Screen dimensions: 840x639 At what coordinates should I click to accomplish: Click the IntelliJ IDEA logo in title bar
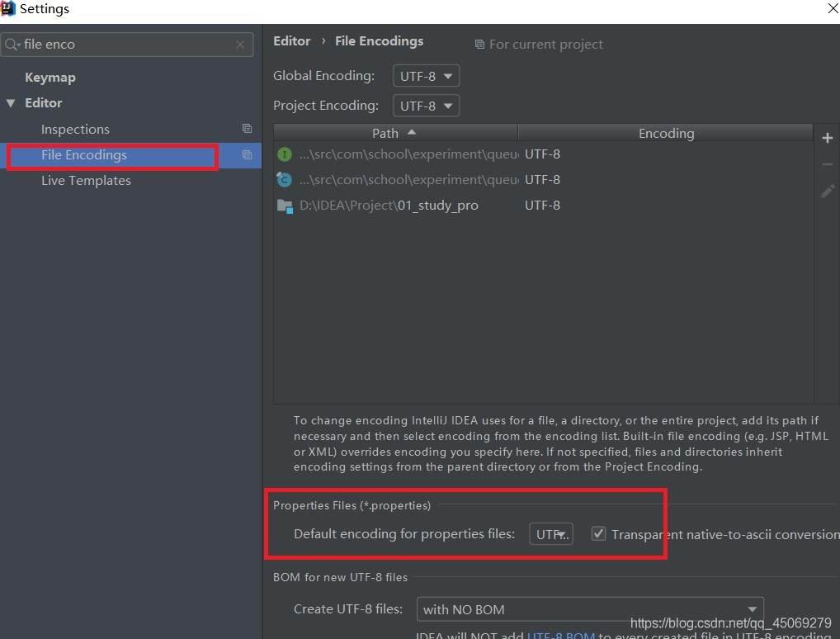(7, 8)
